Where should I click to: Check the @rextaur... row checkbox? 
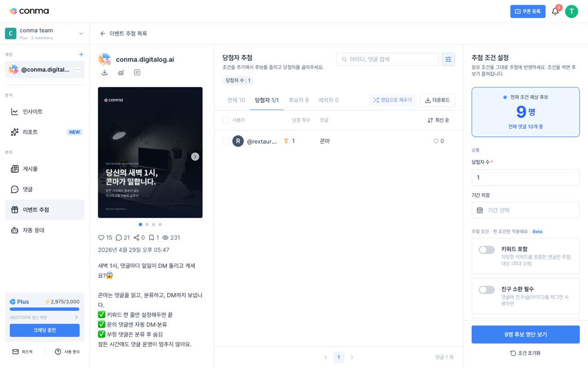point(226,141)
